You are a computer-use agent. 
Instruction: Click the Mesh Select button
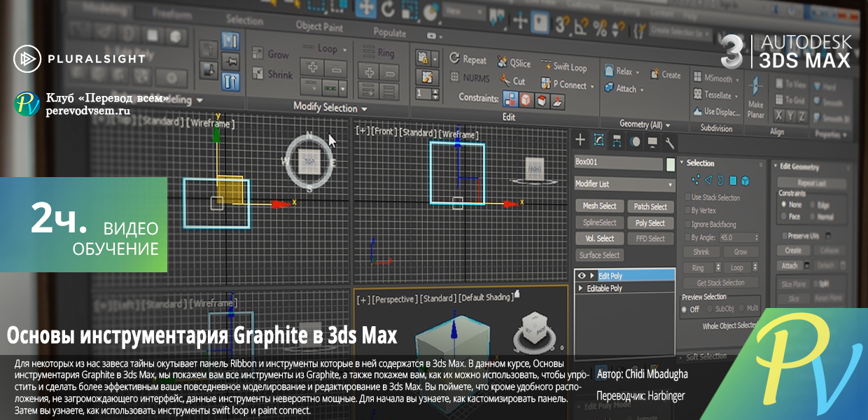599,206
